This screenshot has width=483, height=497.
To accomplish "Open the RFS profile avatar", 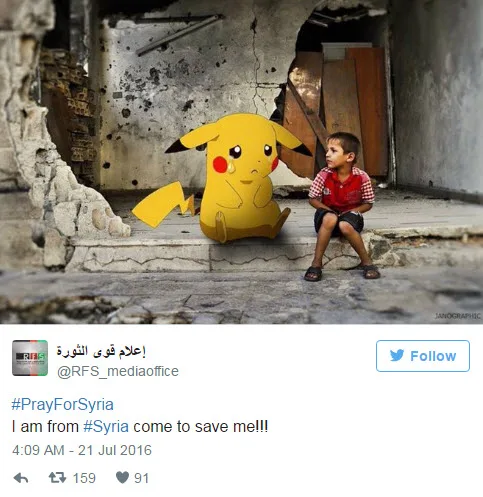I will [x=30, y=358].
